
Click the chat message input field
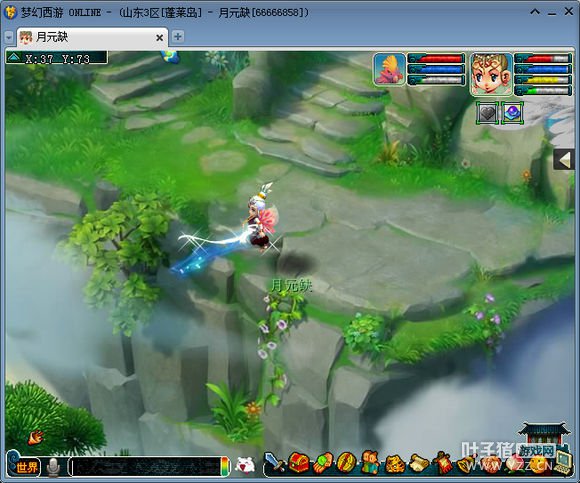pos(146,466)
